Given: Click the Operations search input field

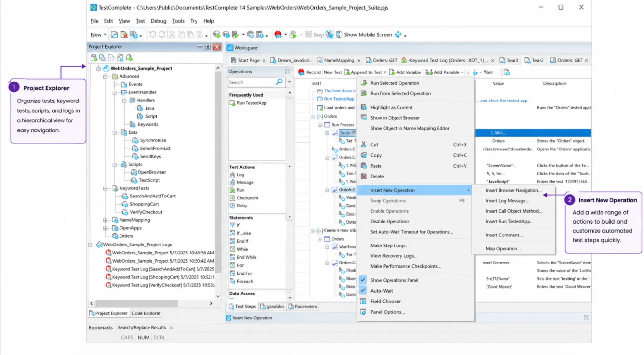Looking at the screenshot, I should pos(251,82).
